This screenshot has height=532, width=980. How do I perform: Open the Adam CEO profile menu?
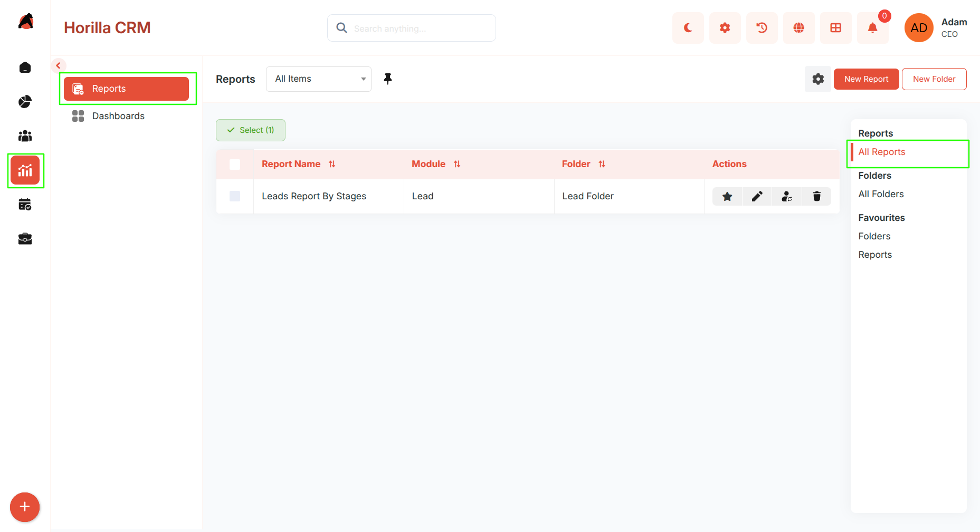pyautogui.click(x=936, y=28)
